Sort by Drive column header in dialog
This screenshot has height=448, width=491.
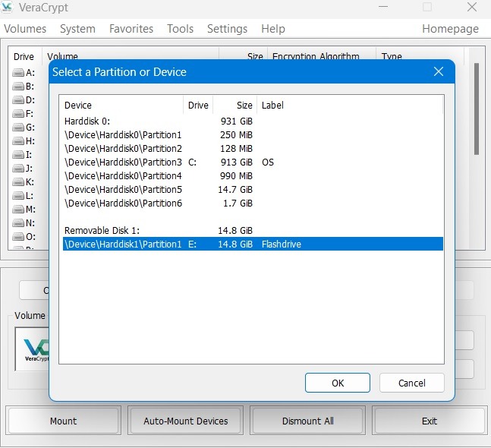(198, 106)
